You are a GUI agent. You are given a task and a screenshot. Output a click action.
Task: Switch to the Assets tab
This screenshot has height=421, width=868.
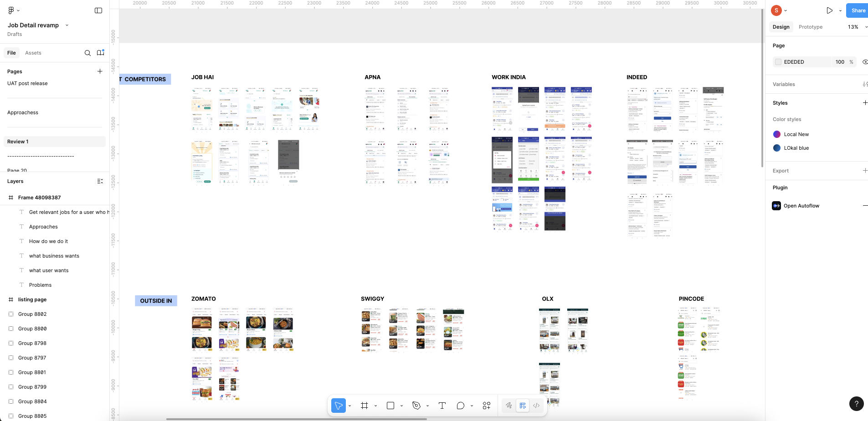[33, 53]
